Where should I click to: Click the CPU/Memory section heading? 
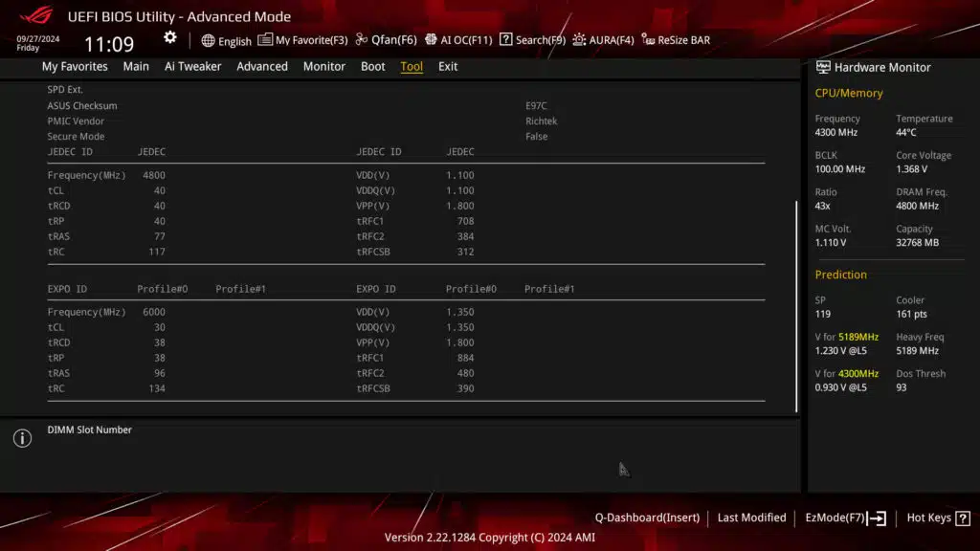(849, 93)
